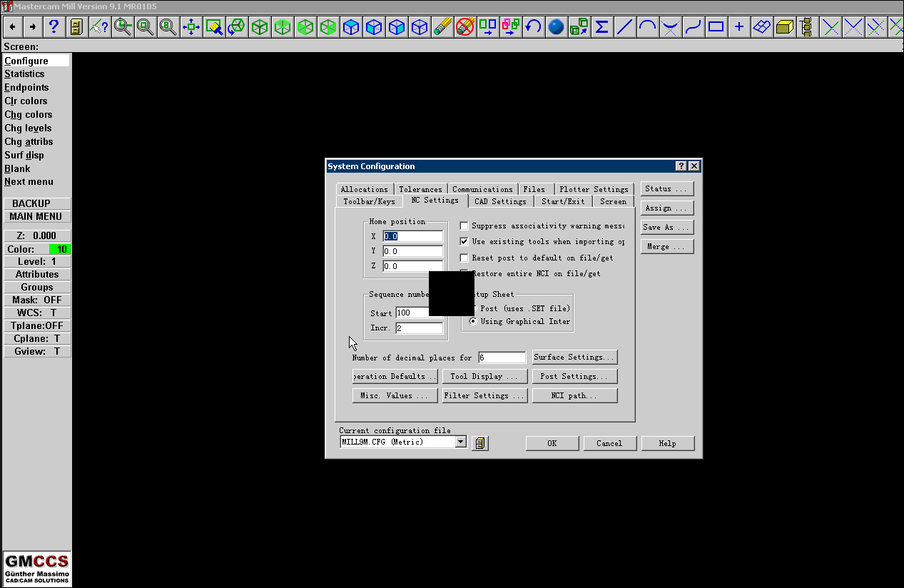Image resolution: width=904 pixels, height=588 pixels.
Task: Select Using Graphical Interface radio button
Action: pos(473,321)
